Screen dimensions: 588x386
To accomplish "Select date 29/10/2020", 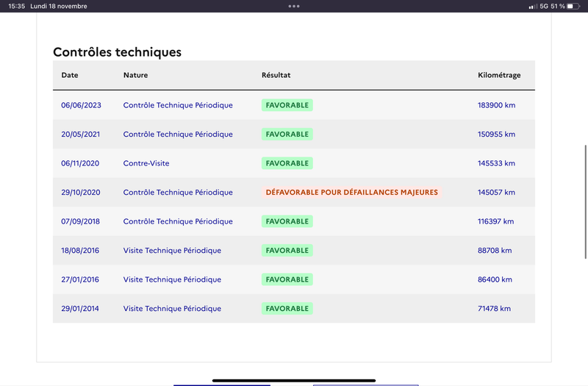I will [x=81, y=193].
